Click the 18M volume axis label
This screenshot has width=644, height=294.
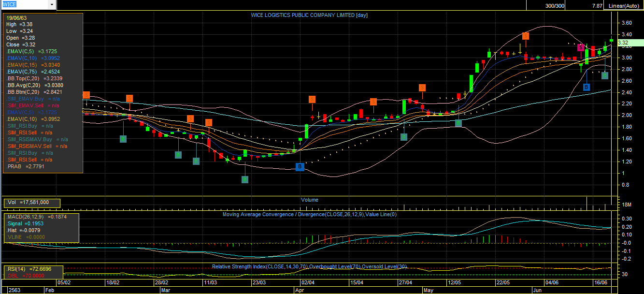coord(627,205)
